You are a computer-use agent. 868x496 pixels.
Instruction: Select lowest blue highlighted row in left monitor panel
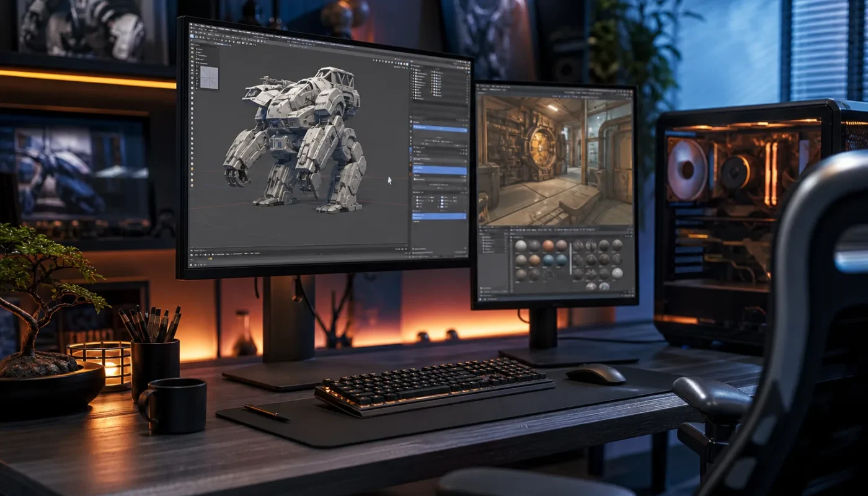click(x=439, y=216)
